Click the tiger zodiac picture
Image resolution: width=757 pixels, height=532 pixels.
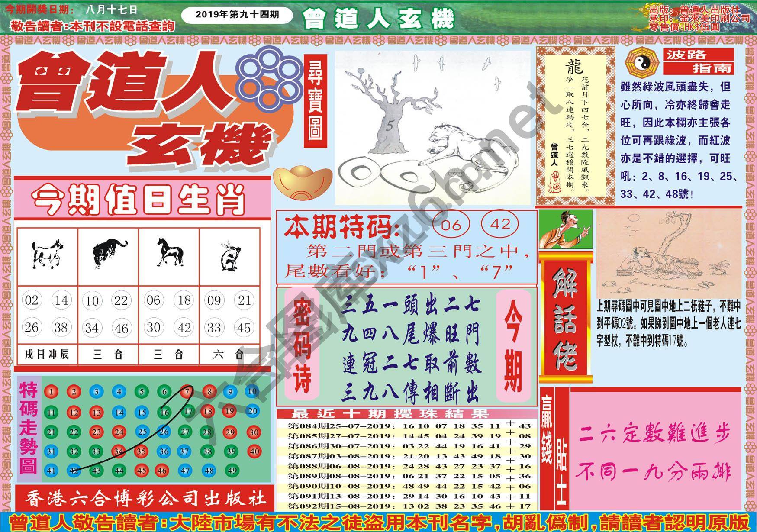pyautogui.click(x=110, y=254)
